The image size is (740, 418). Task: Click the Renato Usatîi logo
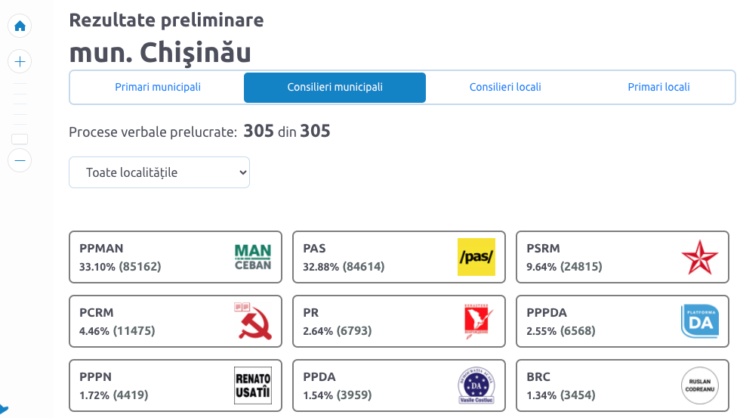tap(252, 385)
